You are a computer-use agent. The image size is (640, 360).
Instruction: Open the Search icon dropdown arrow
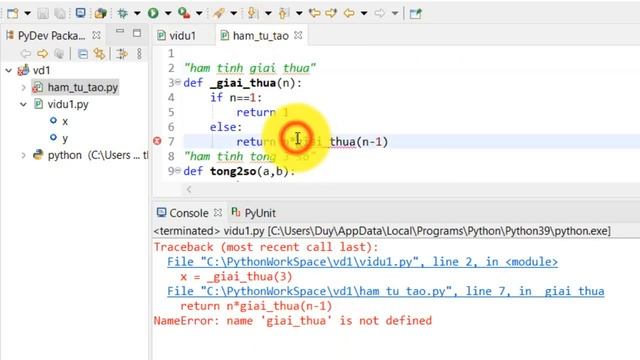pos(234,13)
